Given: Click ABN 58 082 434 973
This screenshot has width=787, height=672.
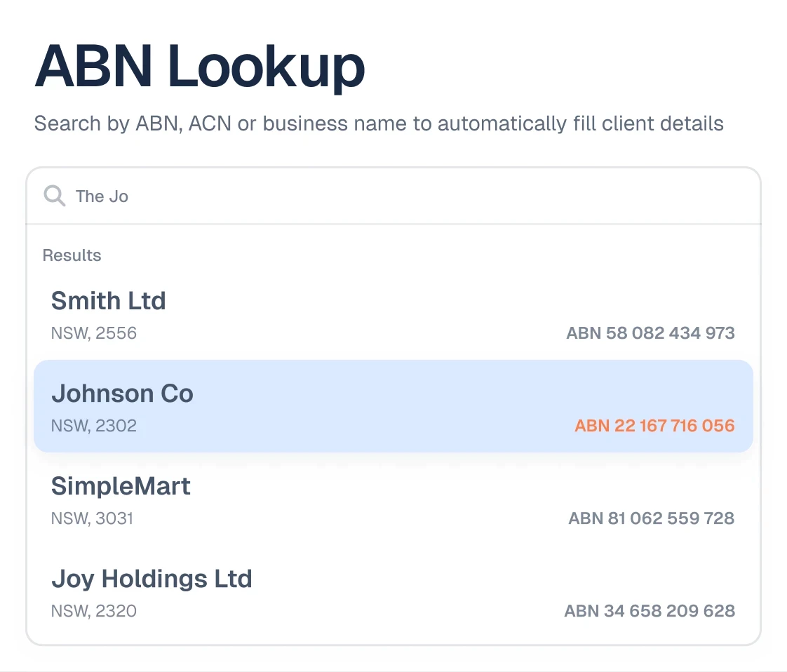Looking at the screenshot, I should pyautogui.click(x=650, y=333).
